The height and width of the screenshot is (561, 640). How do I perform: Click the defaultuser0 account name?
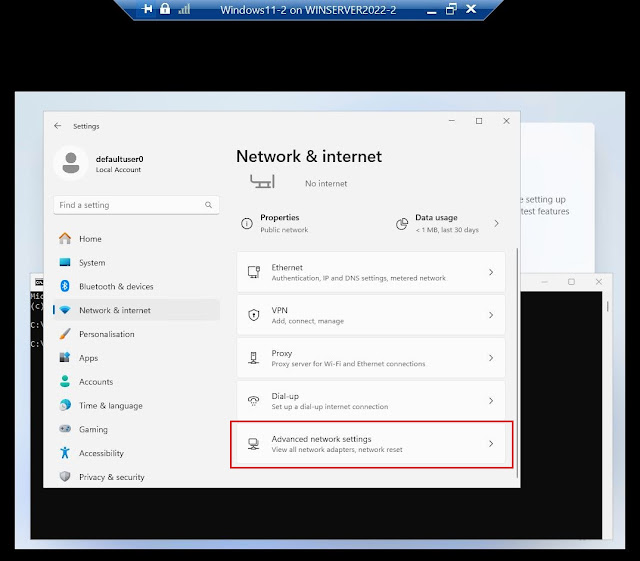(x=120, y=159)
